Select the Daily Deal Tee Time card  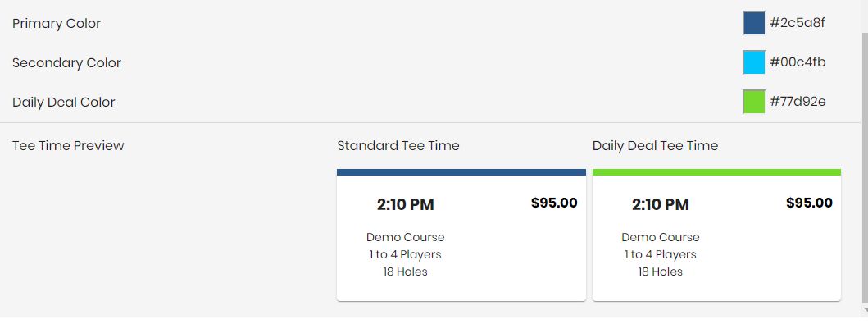click(717, 235)
